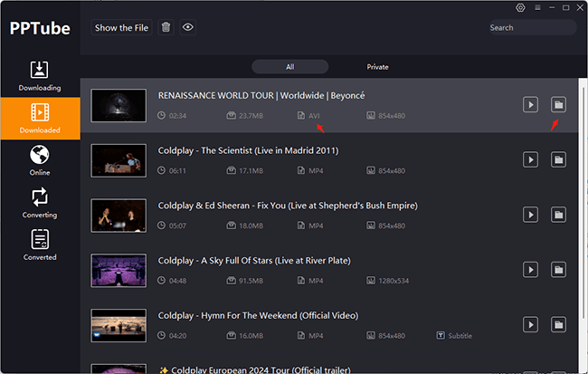The height and width of the screenshot is (374, 588).
Task: Toggle the eye private-mode icon
Action: pos(188,27)
